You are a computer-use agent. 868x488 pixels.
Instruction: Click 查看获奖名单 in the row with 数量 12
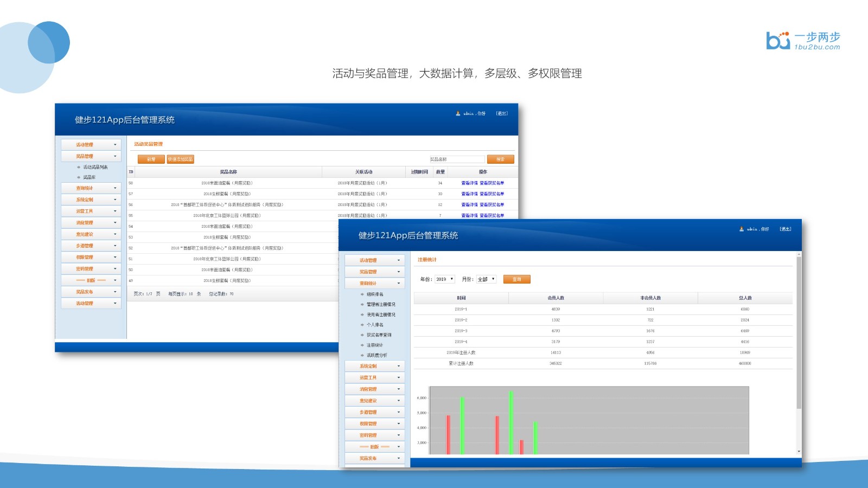click(x=492, y=205)
